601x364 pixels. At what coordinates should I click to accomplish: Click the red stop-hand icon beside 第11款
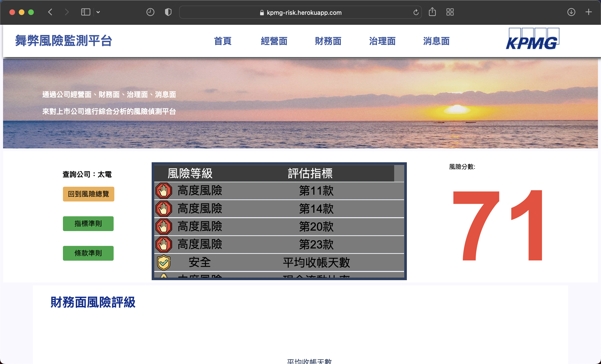coord(164,190)
